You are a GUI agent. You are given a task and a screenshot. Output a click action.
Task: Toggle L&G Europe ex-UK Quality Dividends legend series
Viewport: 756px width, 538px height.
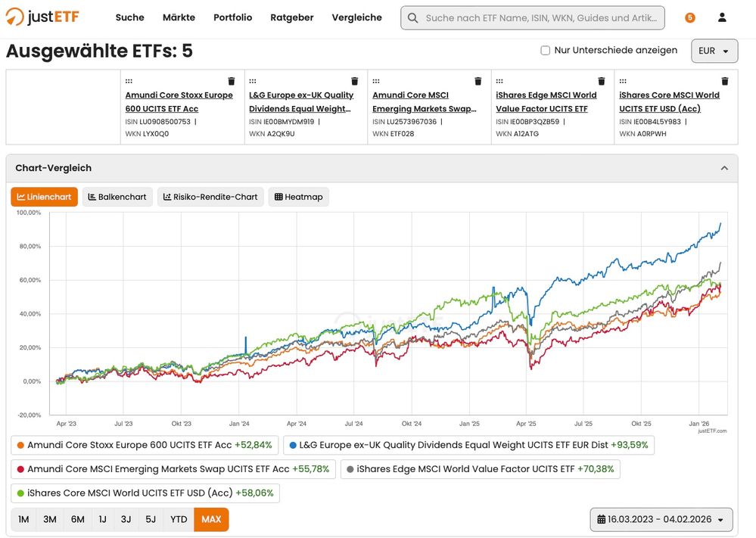point(468,445)
